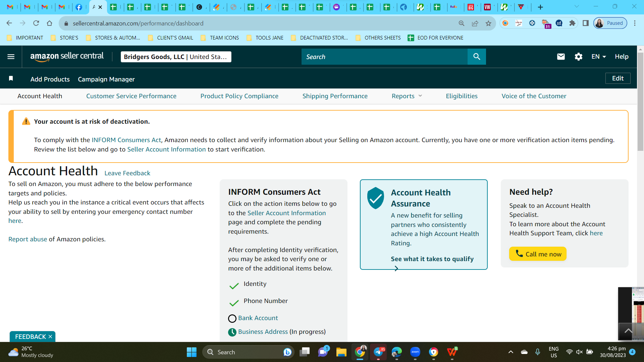
Task: Click the taskbar date and time
Action: tap(612, 352)
